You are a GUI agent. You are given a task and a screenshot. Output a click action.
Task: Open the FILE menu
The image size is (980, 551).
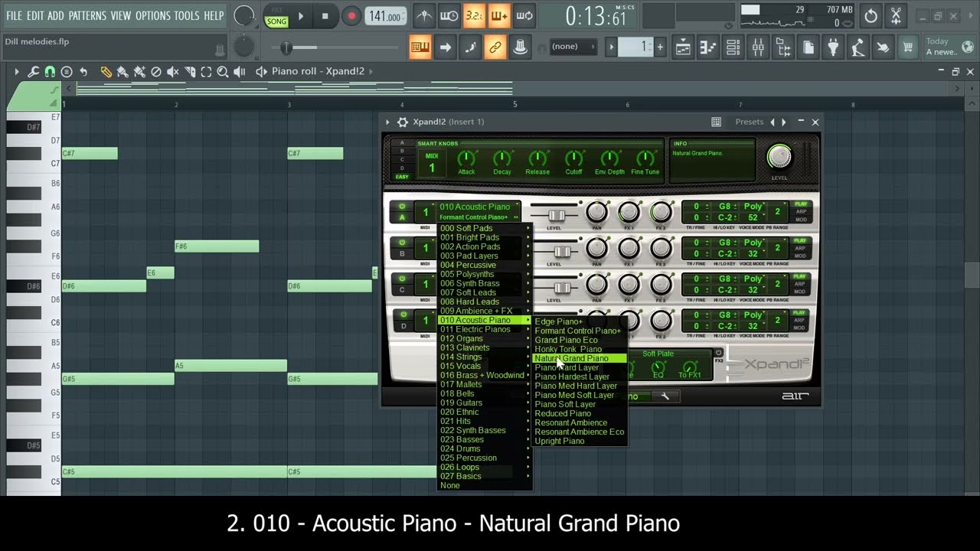pyautogui.click(x=14, y=15)
